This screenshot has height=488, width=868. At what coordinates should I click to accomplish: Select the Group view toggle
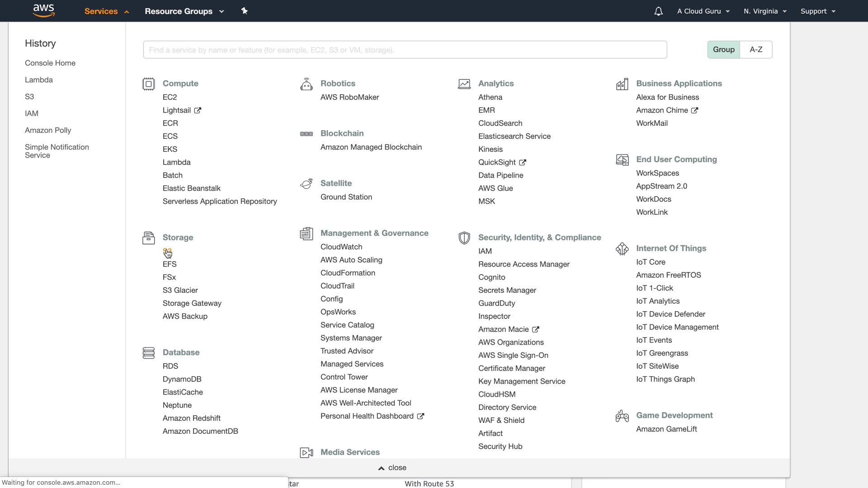(723, 50)
